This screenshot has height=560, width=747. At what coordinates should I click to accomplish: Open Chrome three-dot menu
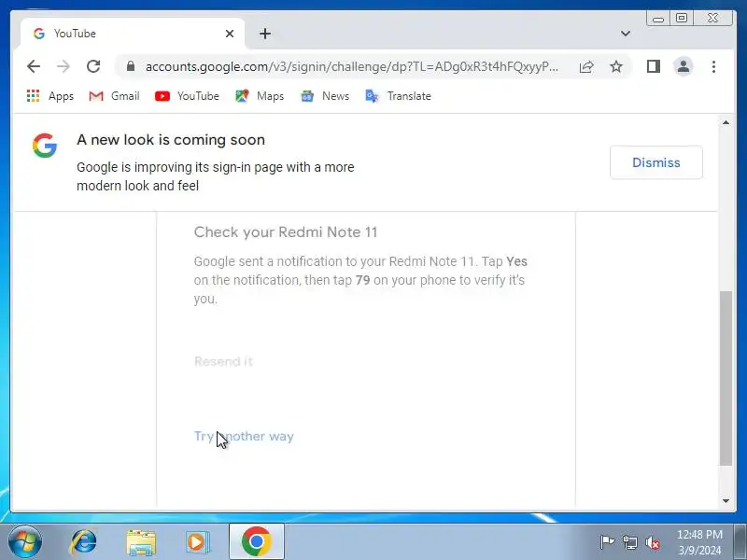pos(713,66)
